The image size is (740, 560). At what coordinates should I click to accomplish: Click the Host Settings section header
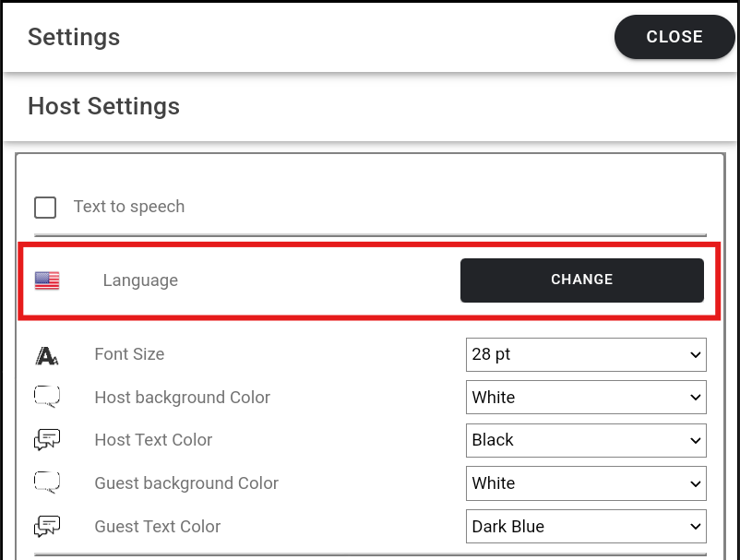pyautogui.click(x=103, y=106)
